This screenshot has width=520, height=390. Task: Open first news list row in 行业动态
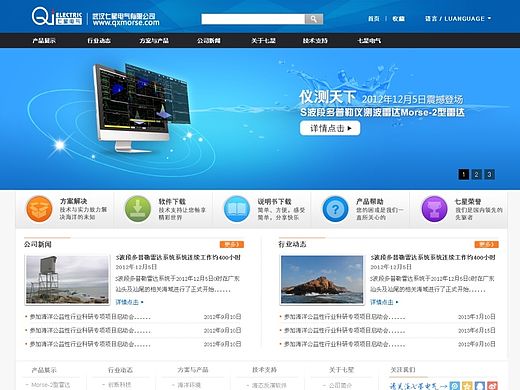[x=388, y=317]
